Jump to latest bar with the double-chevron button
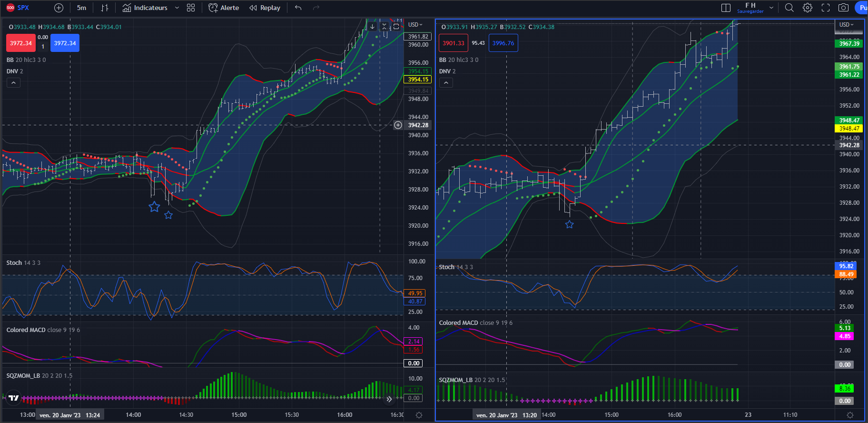 pyautogui.click(x=389, y=399)
